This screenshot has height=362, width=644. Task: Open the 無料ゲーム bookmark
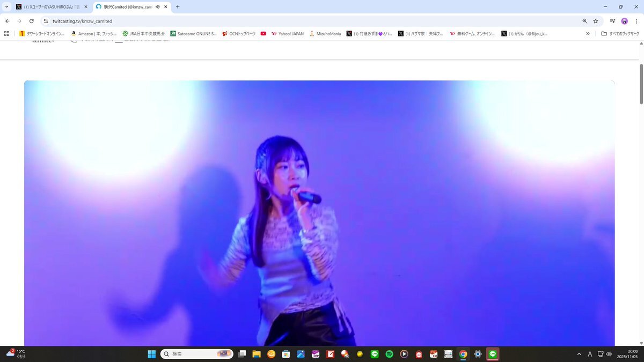[472, 33]
